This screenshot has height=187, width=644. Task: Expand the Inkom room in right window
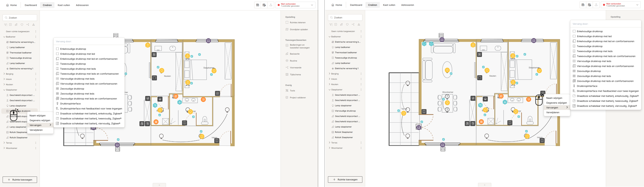pyautogui.click(x=329, y=79)
